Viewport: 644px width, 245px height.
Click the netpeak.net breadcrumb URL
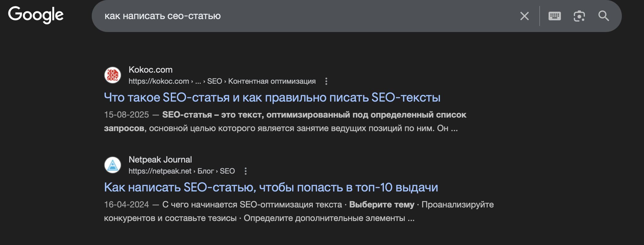click(x=182, y=171)
